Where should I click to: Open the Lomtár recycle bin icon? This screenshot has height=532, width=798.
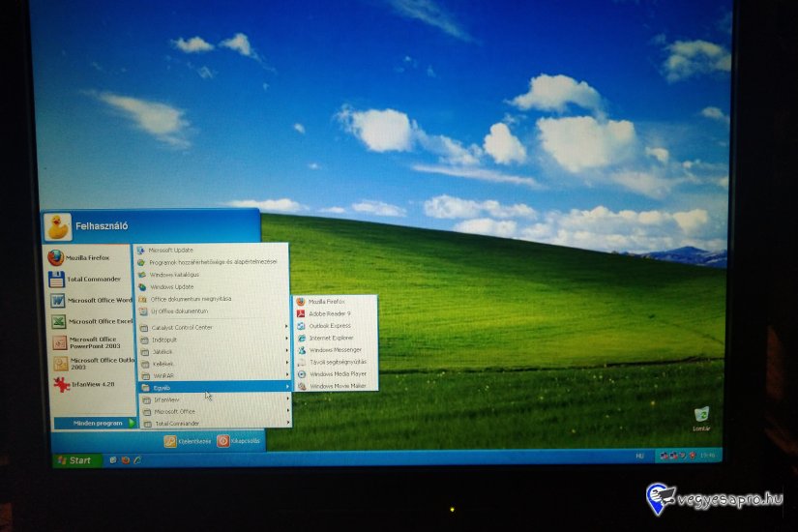click(x=701, y=417)
